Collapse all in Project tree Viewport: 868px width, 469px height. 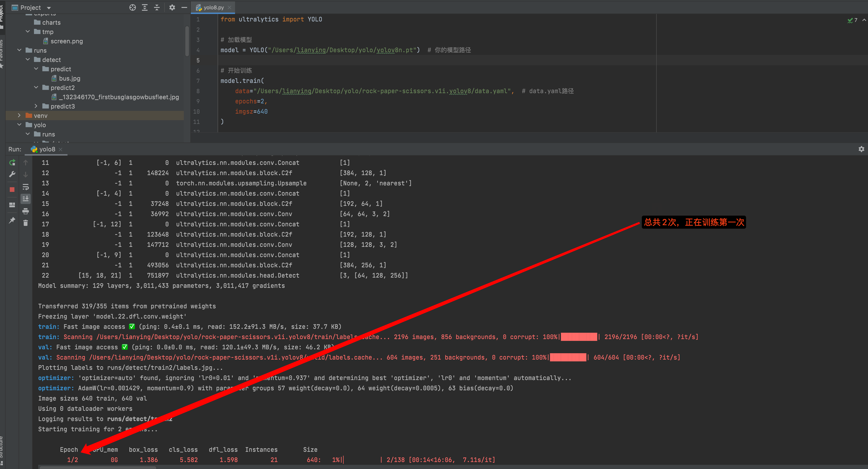157,7
